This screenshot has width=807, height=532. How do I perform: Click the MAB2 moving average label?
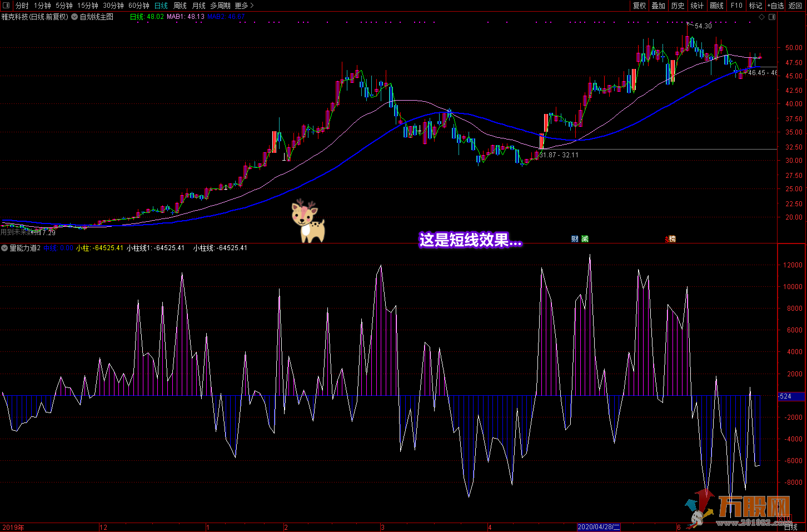pos(226,17)
